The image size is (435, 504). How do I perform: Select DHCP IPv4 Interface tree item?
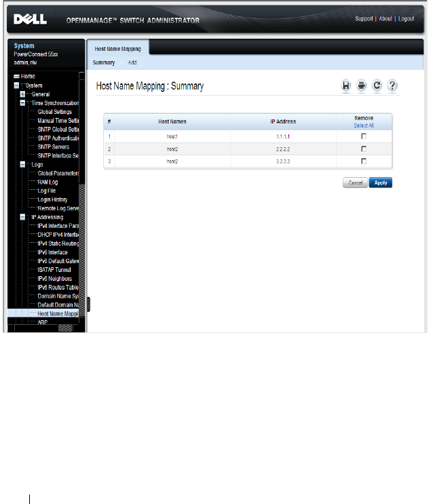[x=58, y=235]
